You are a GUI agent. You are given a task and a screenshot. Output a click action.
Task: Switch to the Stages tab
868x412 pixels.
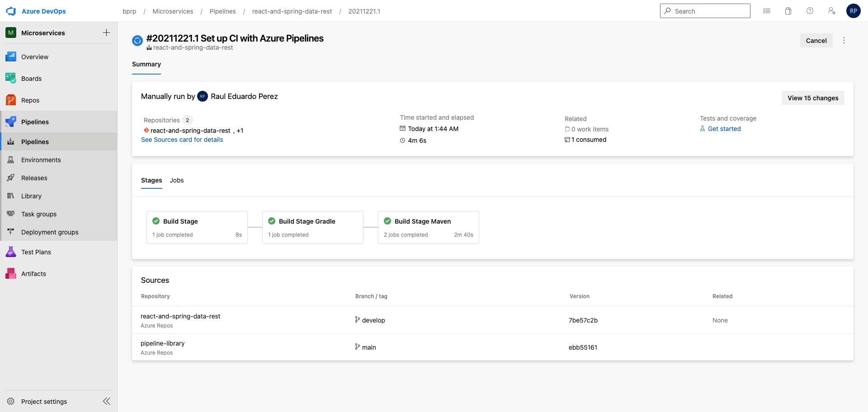(x=151, y=180)
